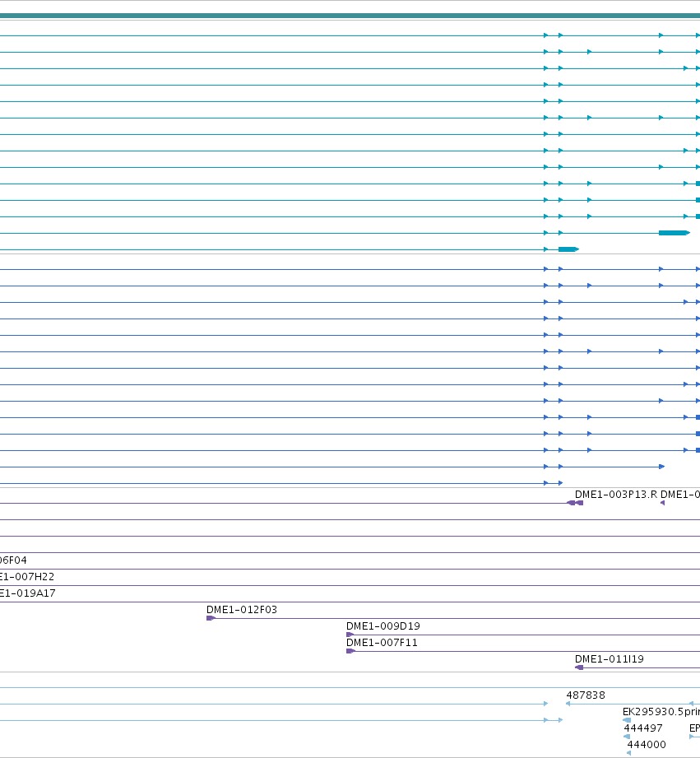Select the partially visible E1-019A17 label
This screenshot has height=758, width=700.
(27, 593)
